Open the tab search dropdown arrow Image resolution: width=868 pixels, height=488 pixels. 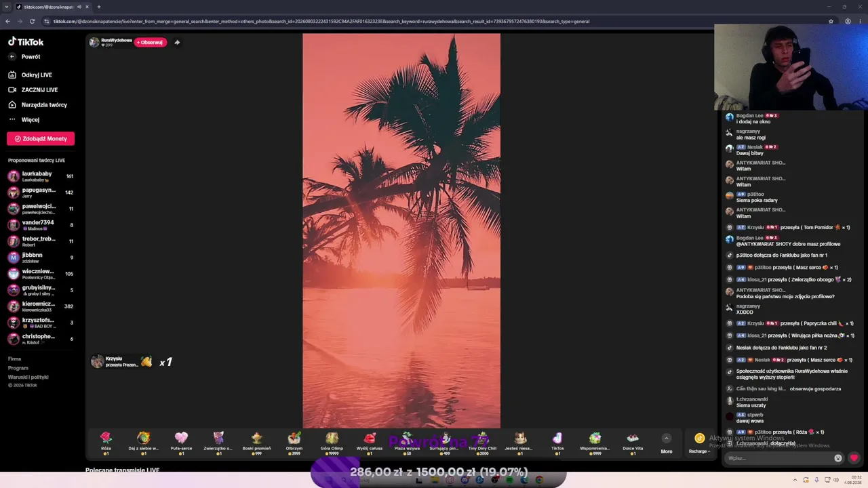(5, 7)
